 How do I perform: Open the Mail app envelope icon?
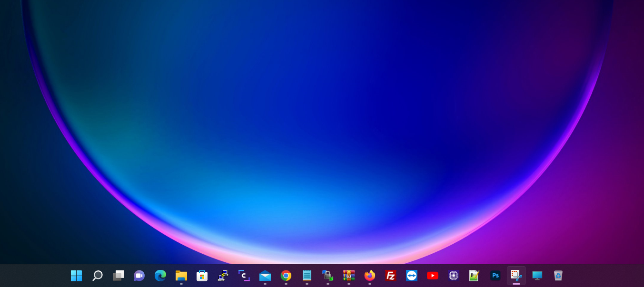coord(265,276)
